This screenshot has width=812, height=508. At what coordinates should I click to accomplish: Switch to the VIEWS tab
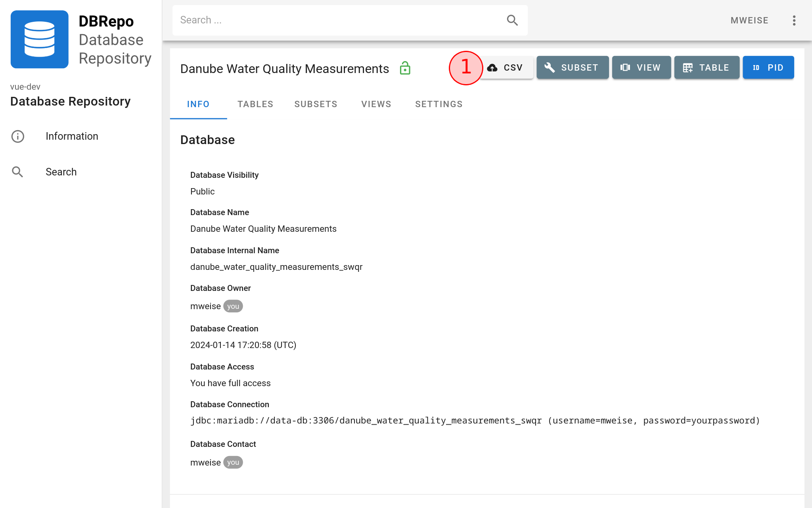pyautogui.click(x=376, y=104)
